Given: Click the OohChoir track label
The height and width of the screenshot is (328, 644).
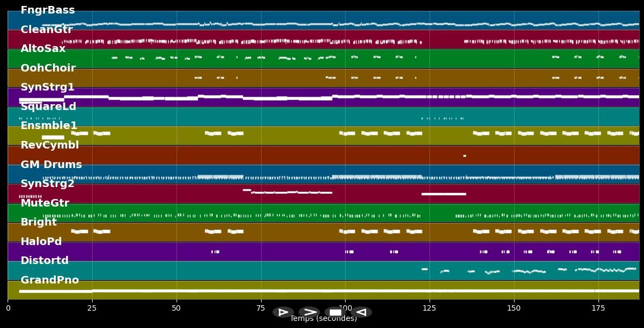Looking at the screenshot, I should pos(48,68).
